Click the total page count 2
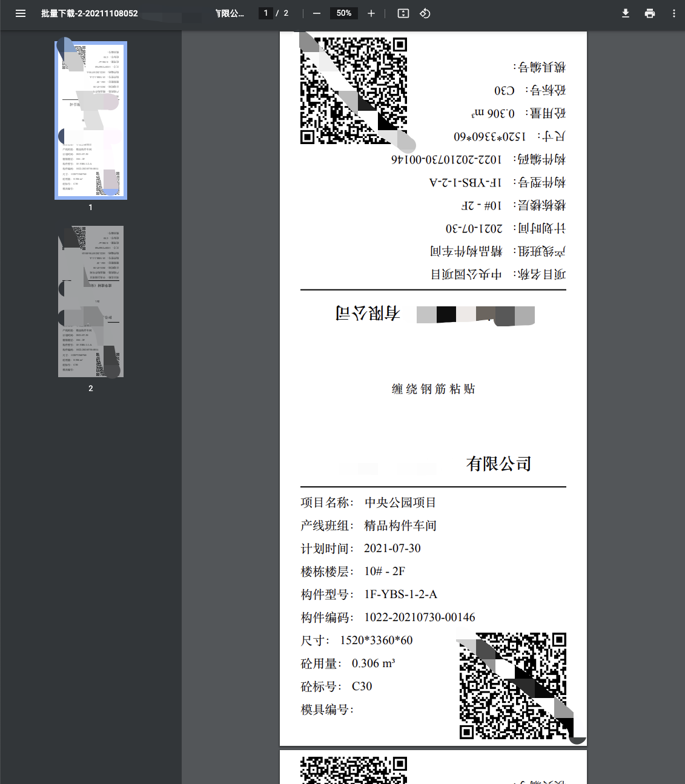The width and height of the screenshot is (685, 784). (x=286, y=13)
